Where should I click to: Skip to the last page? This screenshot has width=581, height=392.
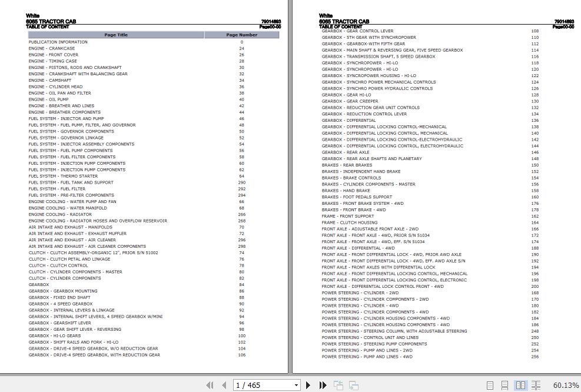click(323, 385)
